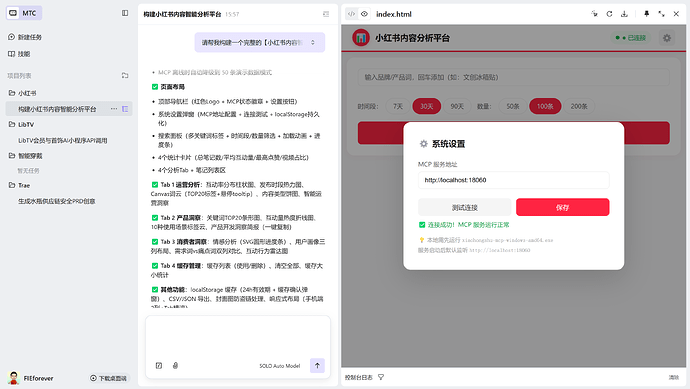
Task: Toggle the preview panel icon on selected task
Action: [x=125, y=109]
